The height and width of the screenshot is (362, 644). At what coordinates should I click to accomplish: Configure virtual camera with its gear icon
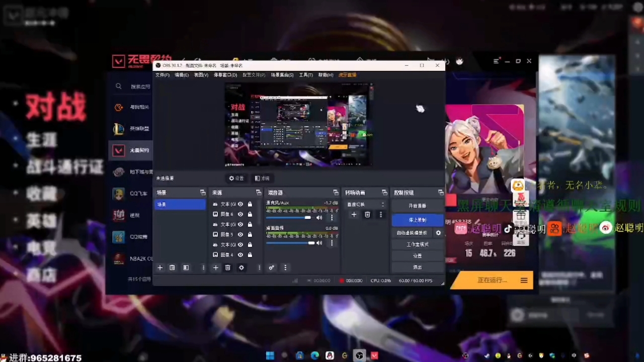coord(438,233)
